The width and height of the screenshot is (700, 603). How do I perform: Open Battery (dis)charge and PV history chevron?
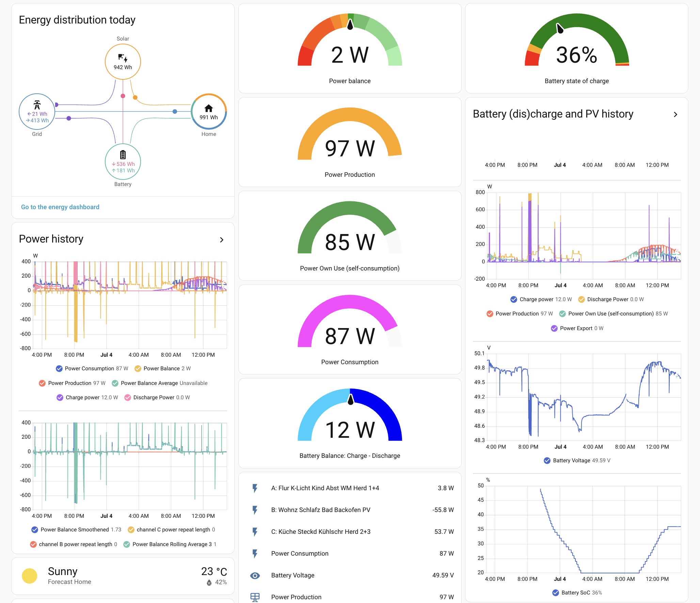675,115
